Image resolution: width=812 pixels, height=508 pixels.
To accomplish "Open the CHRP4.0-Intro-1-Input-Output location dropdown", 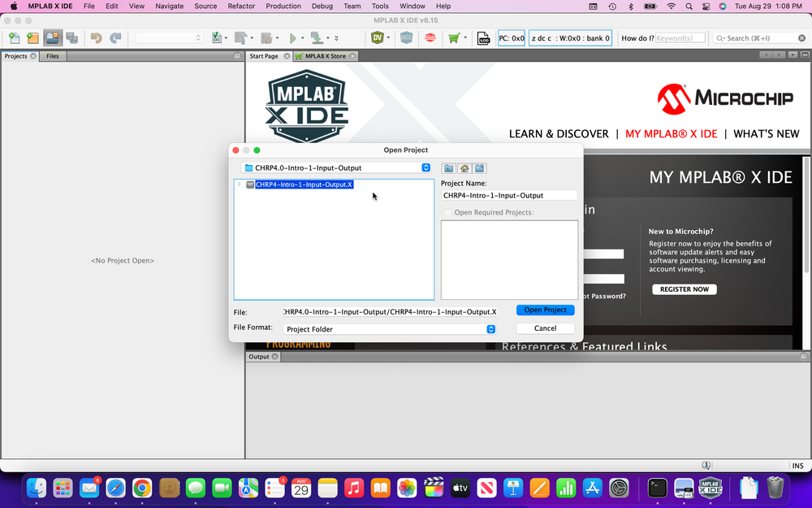I will click(425, 168).
